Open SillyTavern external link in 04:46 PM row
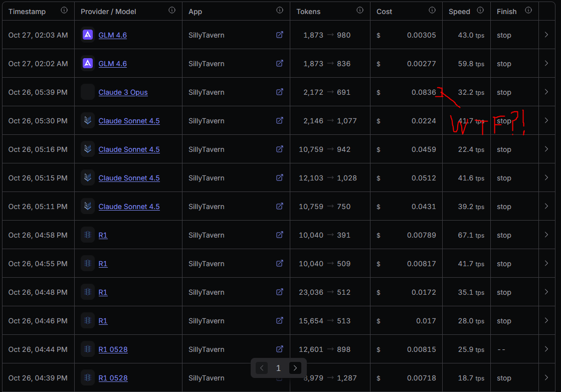The width and height of the screenshot is (561, 392). [x=280, y=320]
